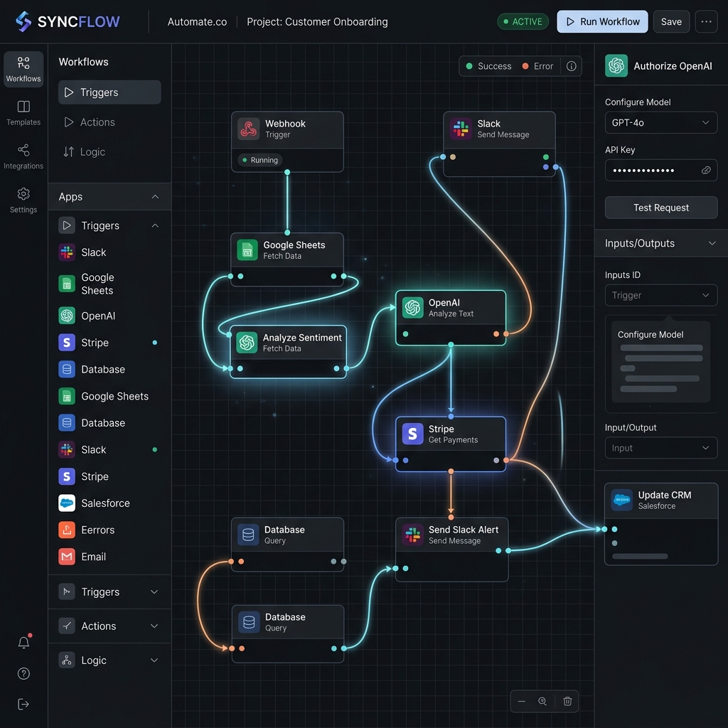Collapse the Inputs/Outputs section
728x728 pixels.
coord(712,243)
